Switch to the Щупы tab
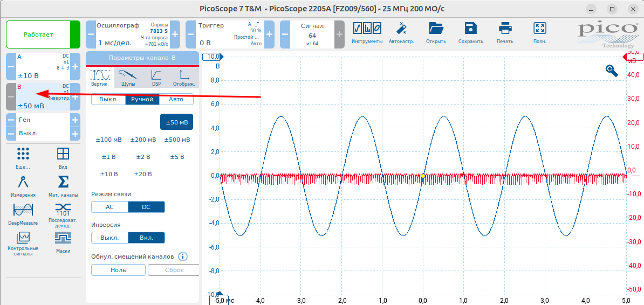Image resolution: width=644 pixels, height=305 pixels. coord(128,78)
